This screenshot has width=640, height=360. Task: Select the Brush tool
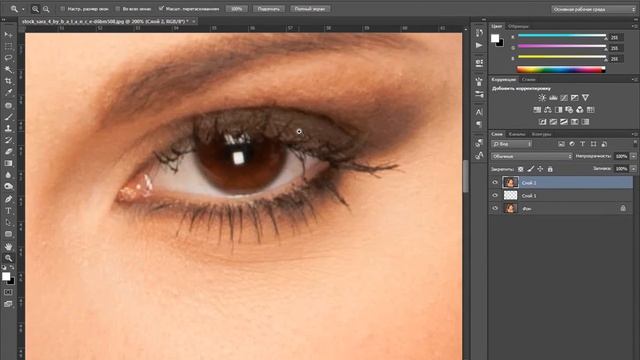(8, 117)
